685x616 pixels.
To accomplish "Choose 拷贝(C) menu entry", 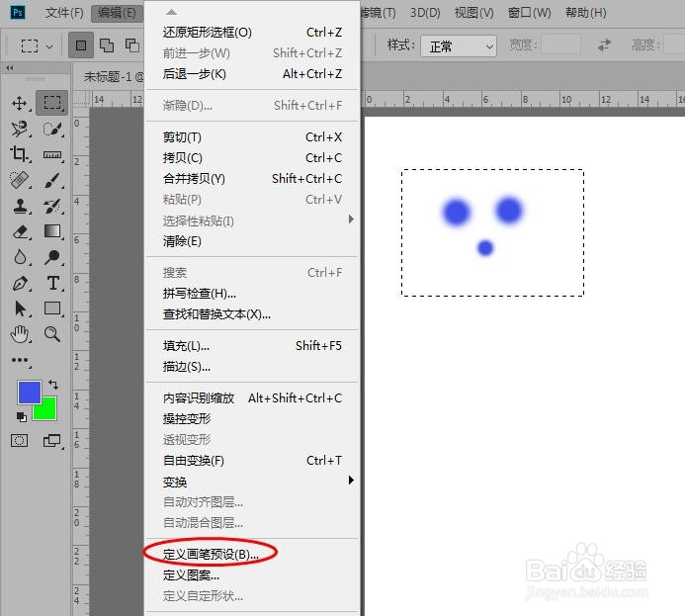I will tap(252, 158).
